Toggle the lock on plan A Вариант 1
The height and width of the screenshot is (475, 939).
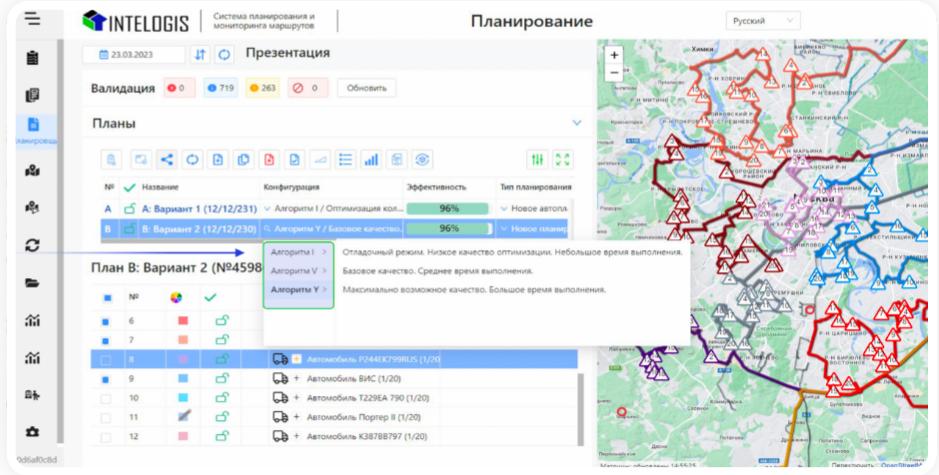[129, 208]
